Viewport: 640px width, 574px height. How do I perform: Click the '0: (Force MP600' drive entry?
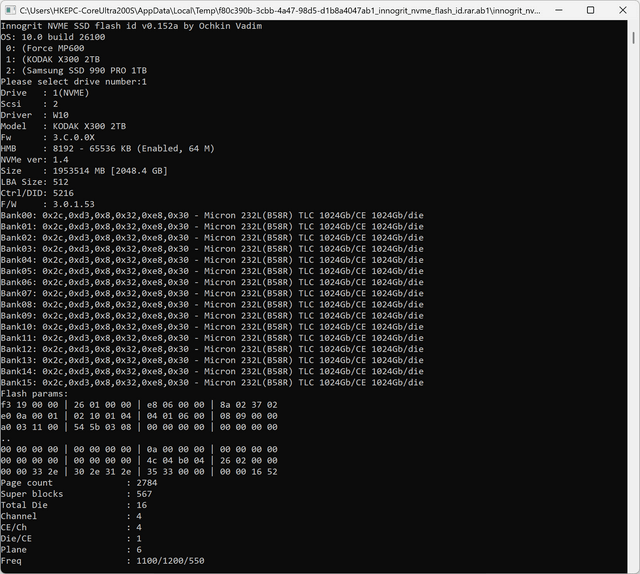(45, 48)
